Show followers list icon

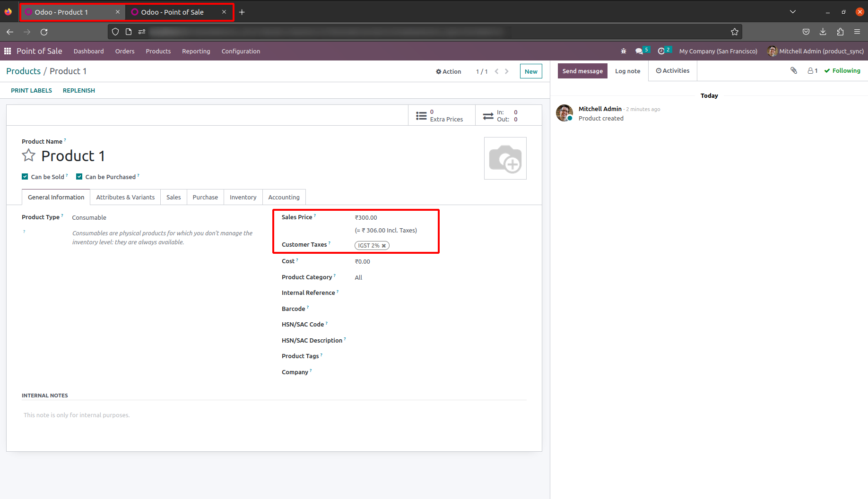[x=813, y=71]
